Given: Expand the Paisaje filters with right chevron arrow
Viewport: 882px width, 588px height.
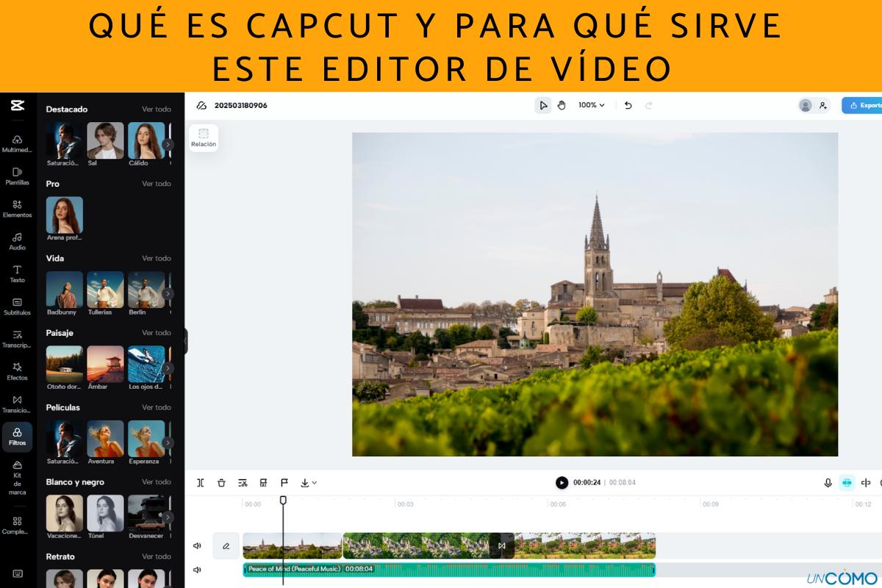Looking at the screenshot, I should click(167, 367).
